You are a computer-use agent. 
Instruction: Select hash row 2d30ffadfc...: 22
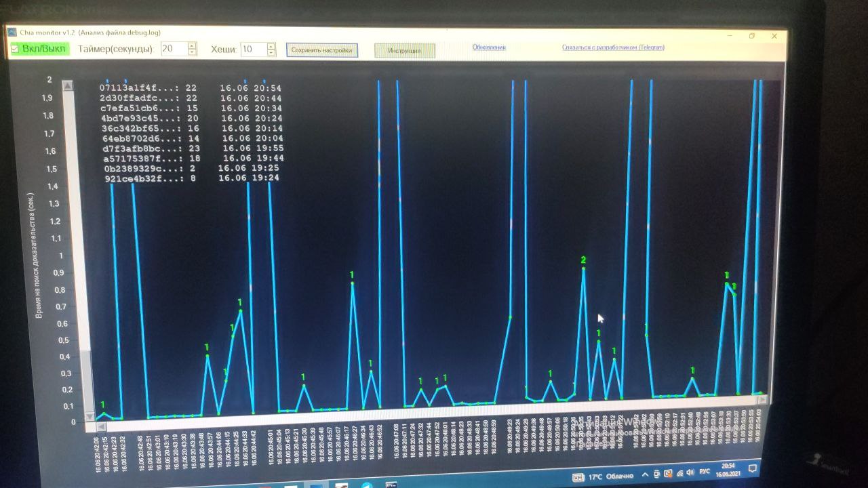[x=190, y=98]
